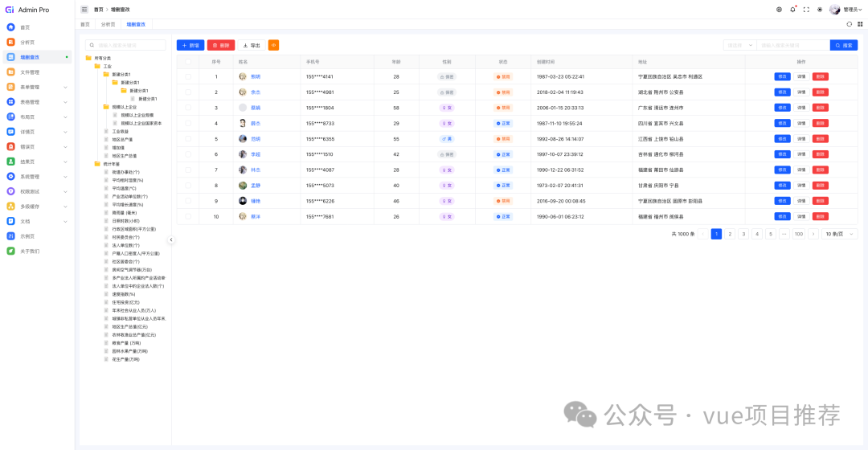The image size is (868, 450).
Task: Select the 增删查改 tab
Action: [136, 24]
